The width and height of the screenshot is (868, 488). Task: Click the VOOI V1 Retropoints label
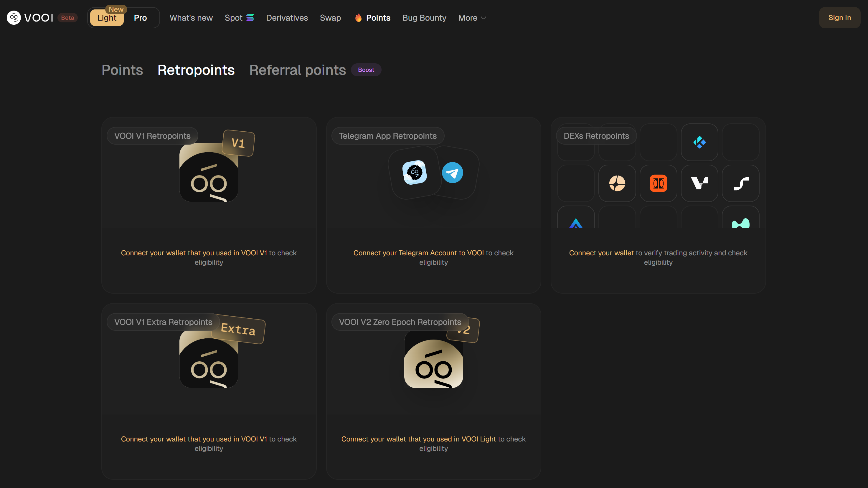click(x=152, y=136)
